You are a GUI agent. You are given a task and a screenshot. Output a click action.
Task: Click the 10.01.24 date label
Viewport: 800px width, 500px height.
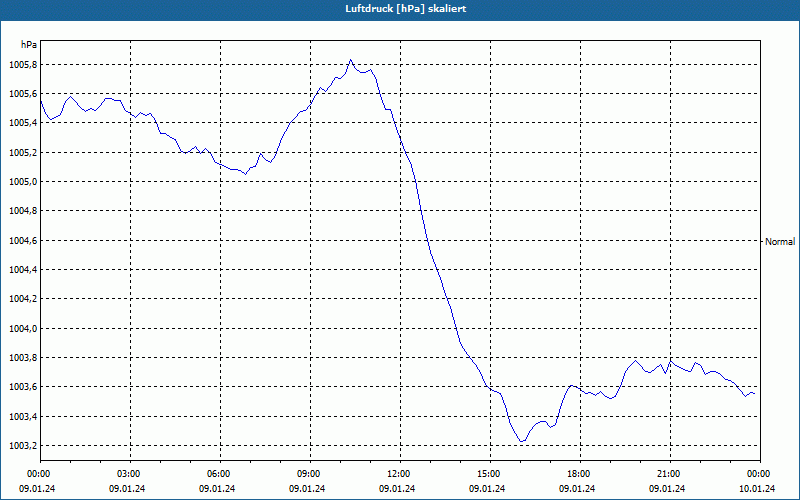click(757, 489)
